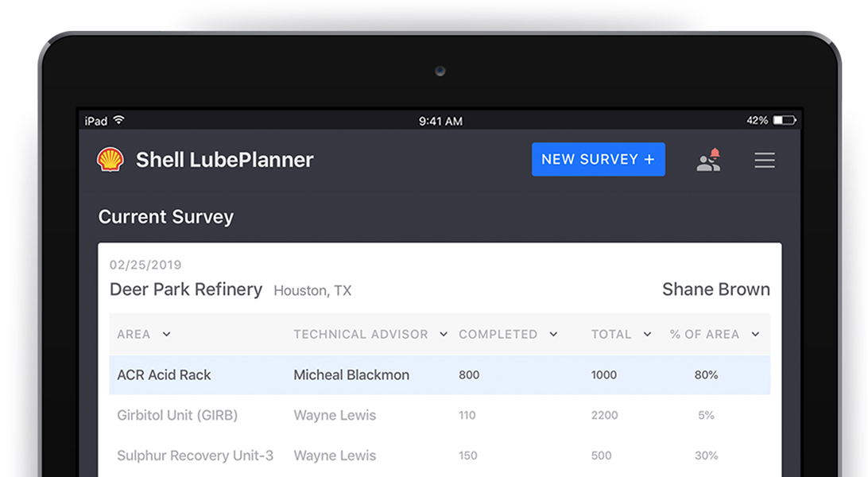Tap the 9:41 AM status bar clock
The image size is (868, 477).
point(440,121)
